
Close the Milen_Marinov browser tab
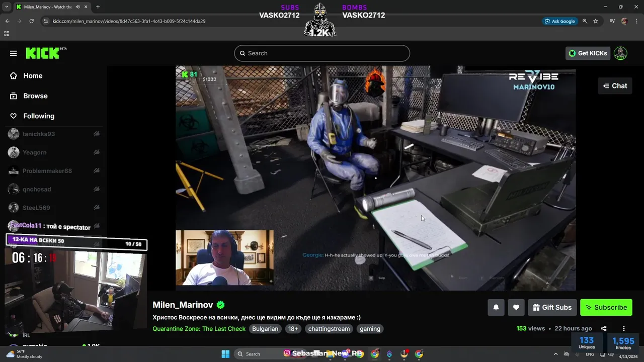tap(86, 7)
